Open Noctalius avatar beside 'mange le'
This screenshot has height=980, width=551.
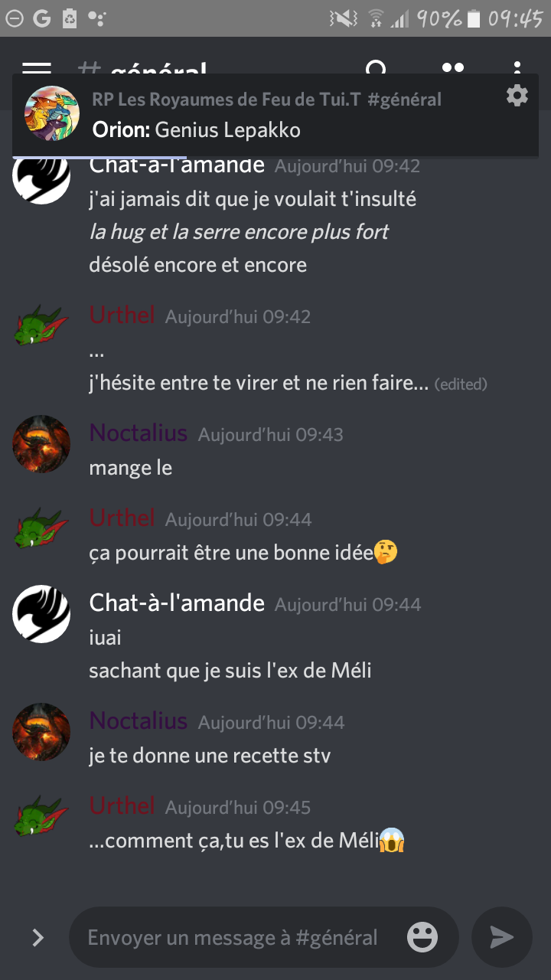[41, 444]
